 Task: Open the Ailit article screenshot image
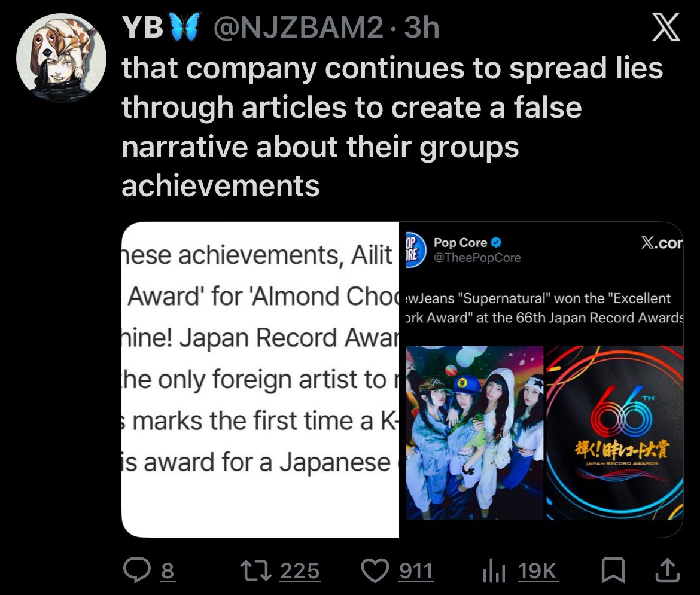coord(260,379)
